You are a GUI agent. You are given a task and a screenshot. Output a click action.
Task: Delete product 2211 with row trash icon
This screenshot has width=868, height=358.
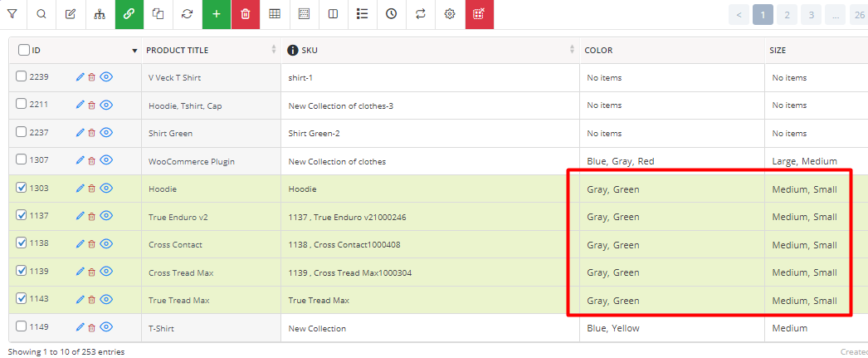pos(92,105)
